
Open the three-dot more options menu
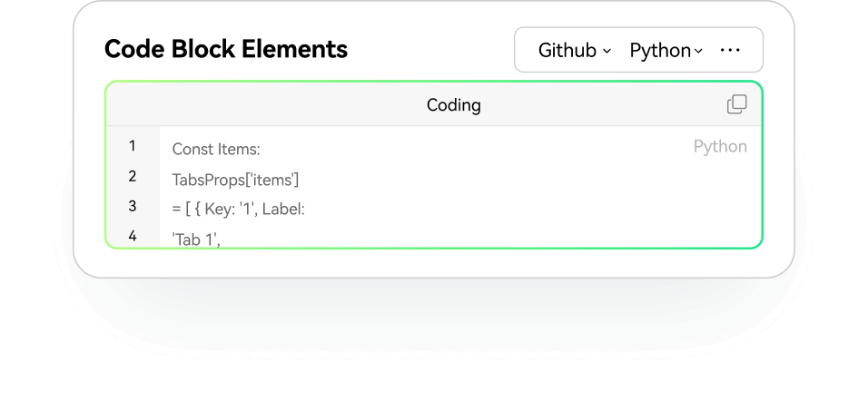pos(730,50)
